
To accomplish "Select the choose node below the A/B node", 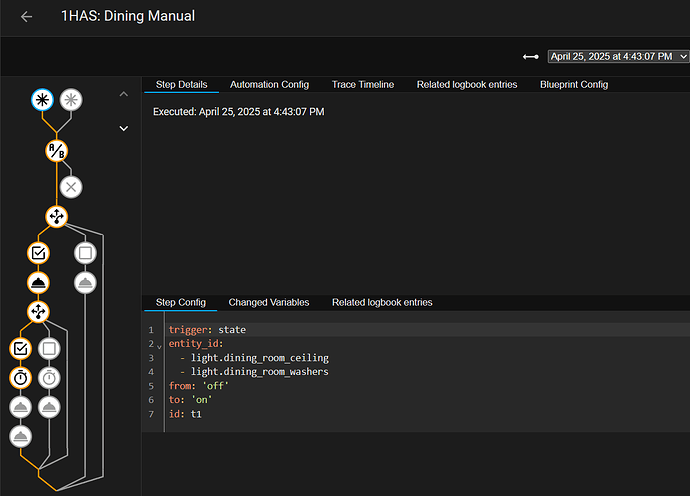I will pyautogui.click(x=56, y=217).
